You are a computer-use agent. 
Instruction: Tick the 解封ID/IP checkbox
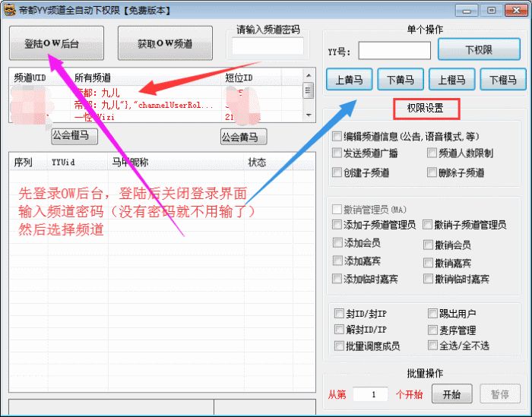[339, 329]
